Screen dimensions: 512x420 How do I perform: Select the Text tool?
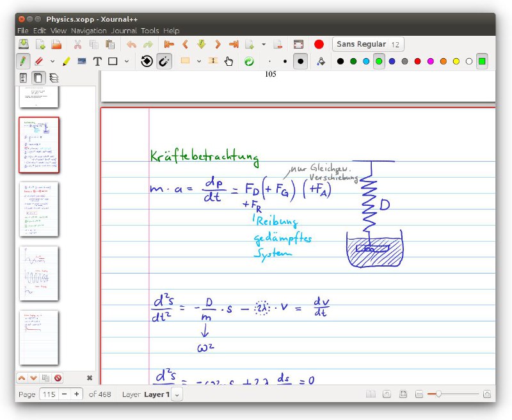pos(97,61)
